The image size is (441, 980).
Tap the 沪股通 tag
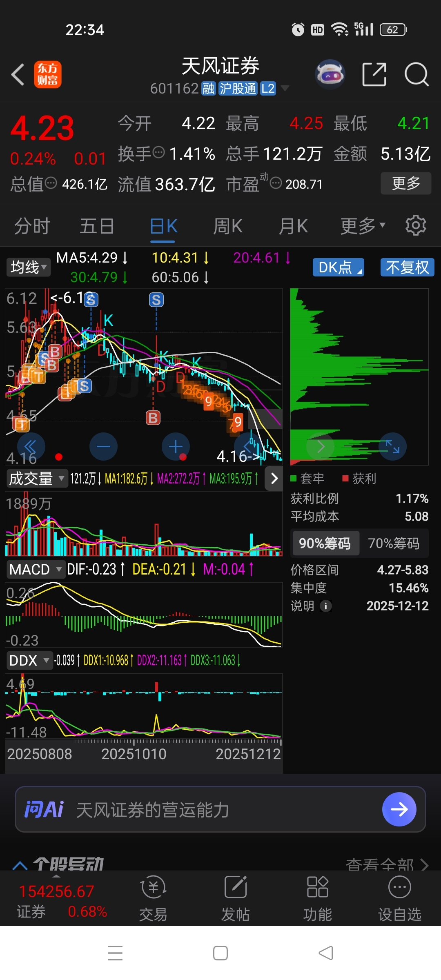[x=238, y=88]
